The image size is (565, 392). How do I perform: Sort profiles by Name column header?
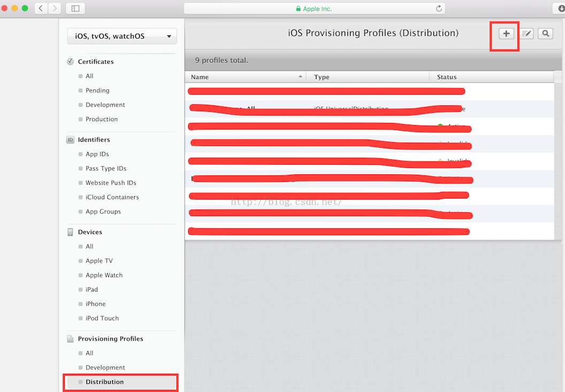pos(245,77)
